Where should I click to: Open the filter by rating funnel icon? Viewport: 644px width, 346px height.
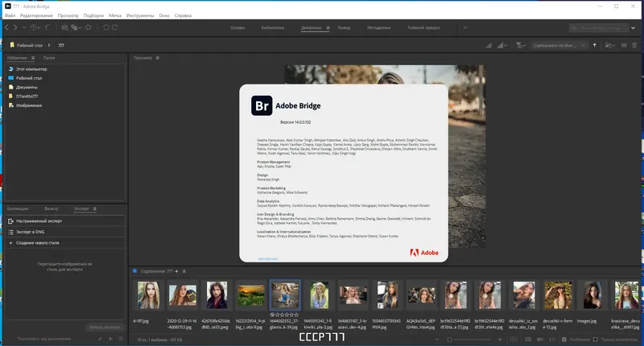click(x=519, y=45)
